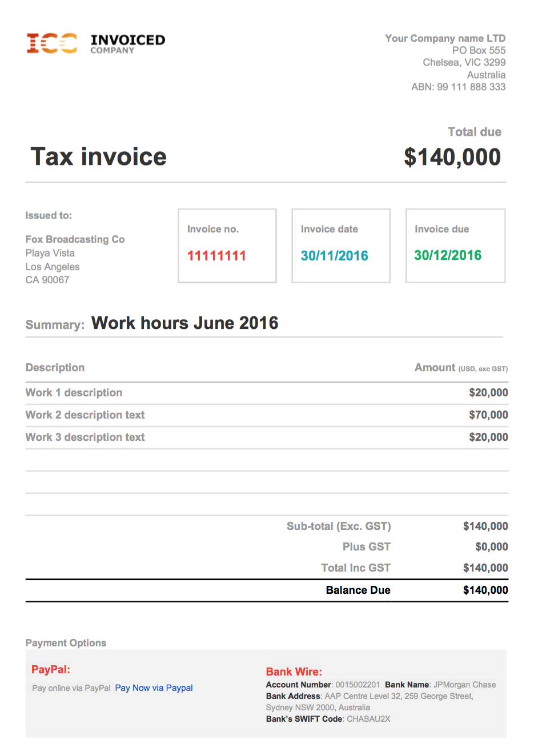The height and width of the screenshot is (756, 534).
Task: Select the Tax invoice heading
Action: click(x=98, y=156)
